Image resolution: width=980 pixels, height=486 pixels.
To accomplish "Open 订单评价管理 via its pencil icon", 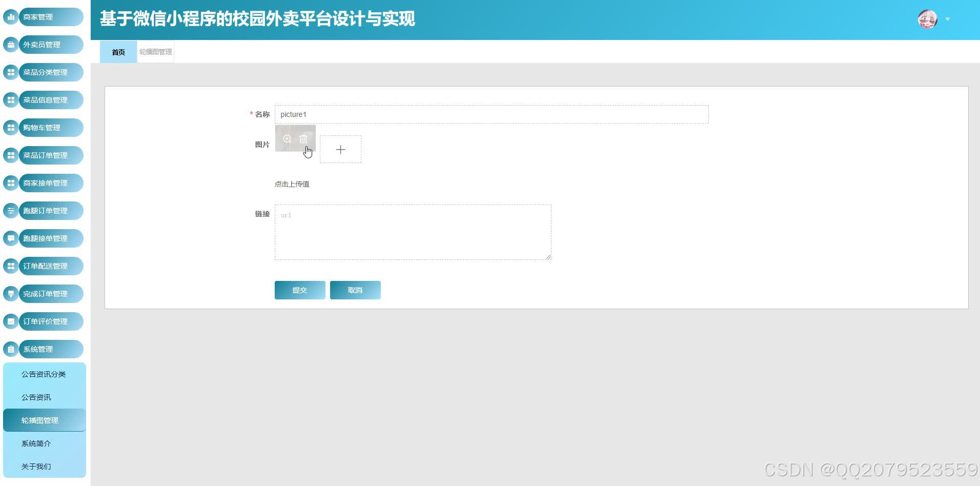I will (x=10, y=321).
